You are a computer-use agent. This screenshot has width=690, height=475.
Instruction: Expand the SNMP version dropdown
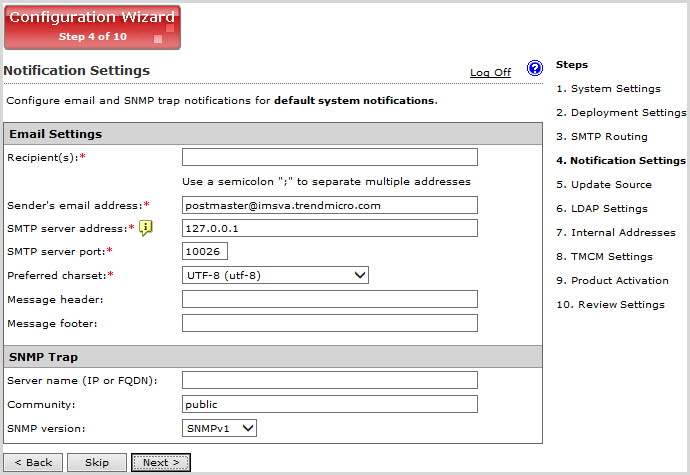[x=220, y=428]
